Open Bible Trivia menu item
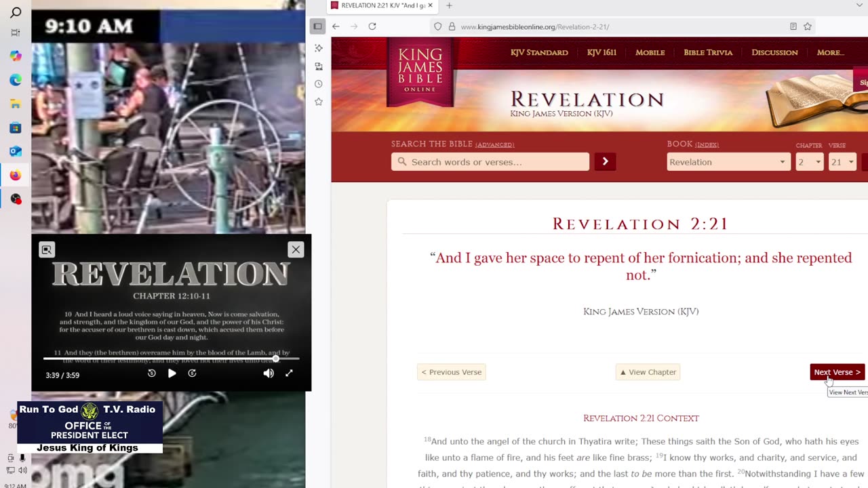Screen dimensions: 868x488 [708, 52]
